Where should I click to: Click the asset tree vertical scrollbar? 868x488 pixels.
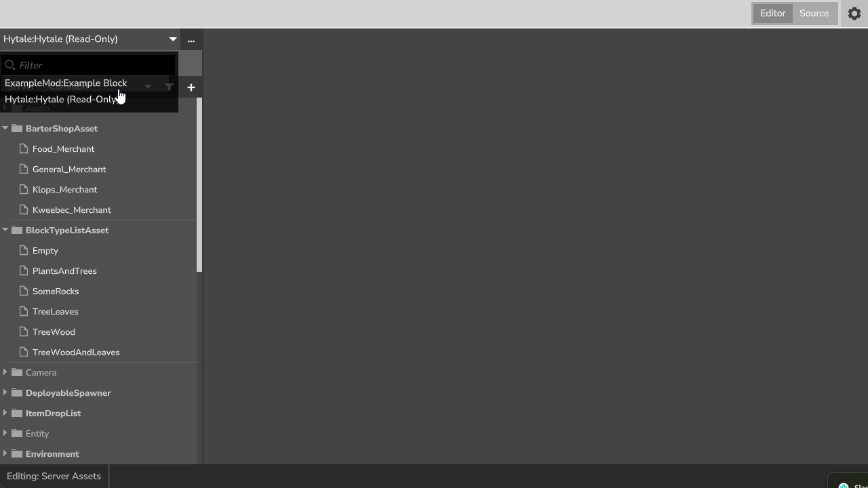tap(199, 184)
